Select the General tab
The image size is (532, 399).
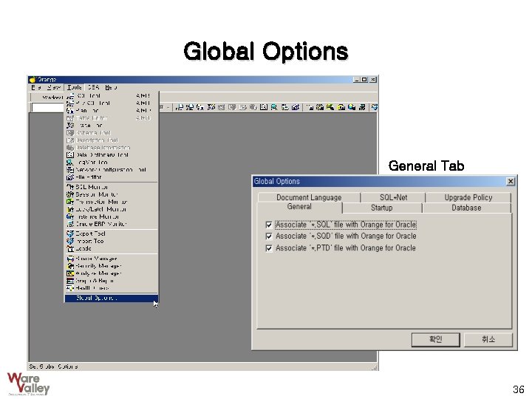[299, 207]
